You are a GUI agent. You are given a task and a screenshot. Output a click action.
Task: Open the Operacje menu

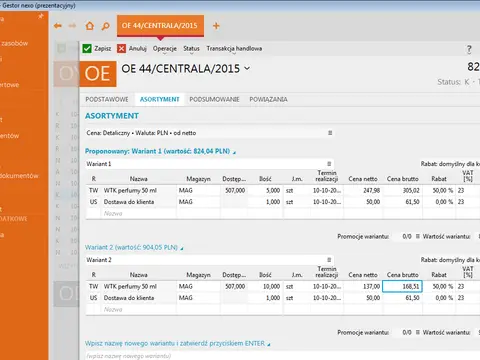click(x=165, y=49)
